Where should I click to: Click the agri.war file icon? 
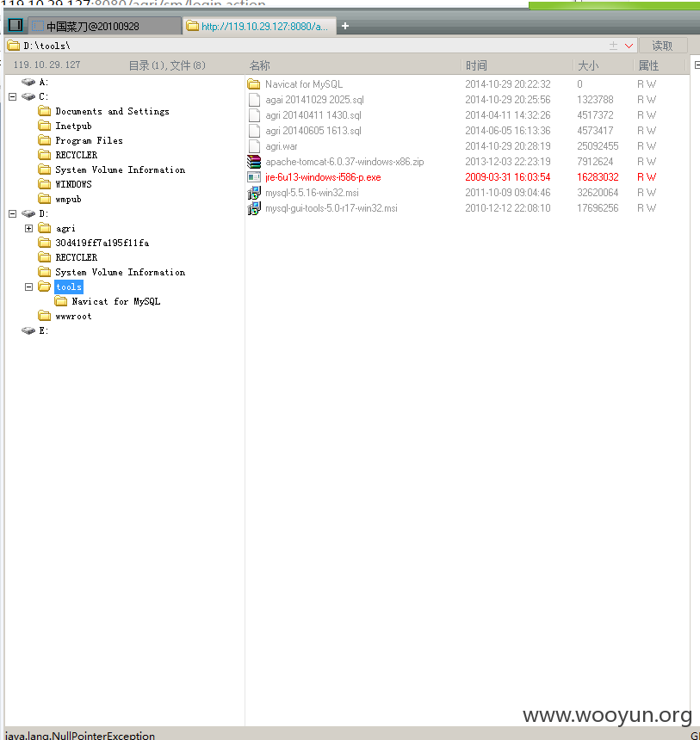254,146
